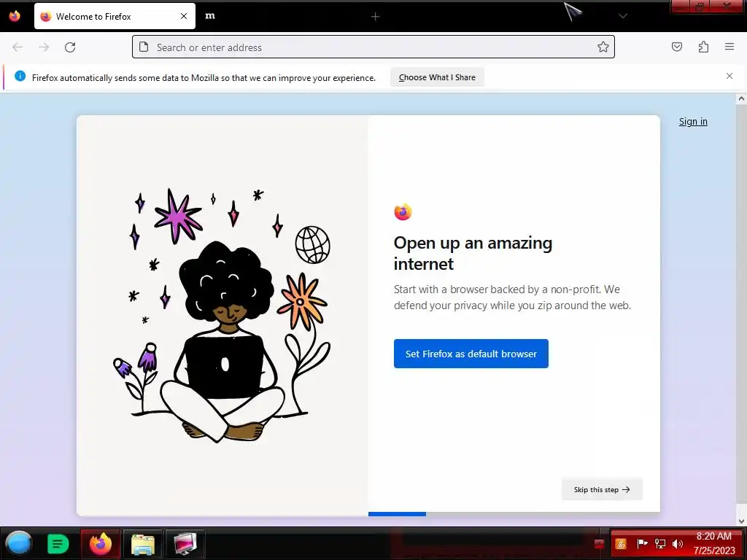Screen dimensions: 747x560
Task: Open Save to Pocket
Action: [677, 47]
